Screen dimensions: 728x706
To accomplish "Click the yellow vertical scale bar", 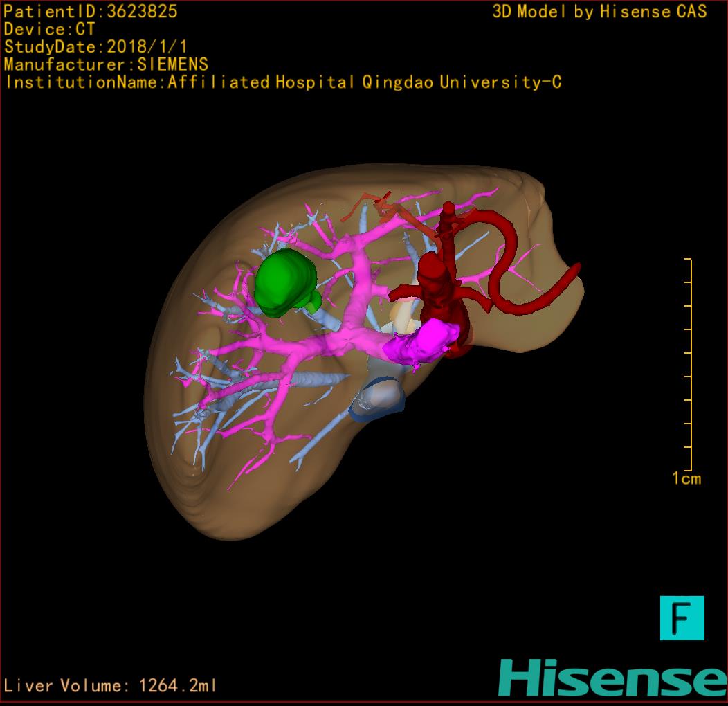I will pyautogui.click(x=689, y=363).
